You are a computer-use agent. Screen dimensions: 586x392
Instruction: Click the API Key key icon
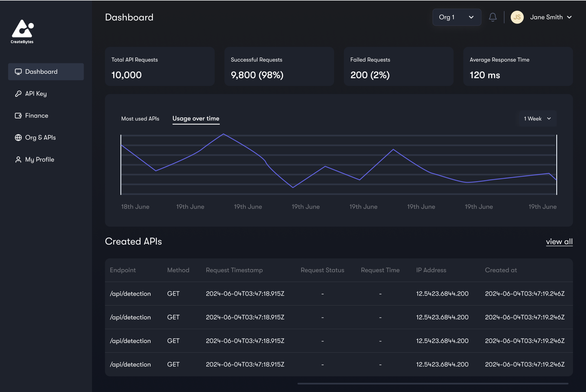[18, 94]
